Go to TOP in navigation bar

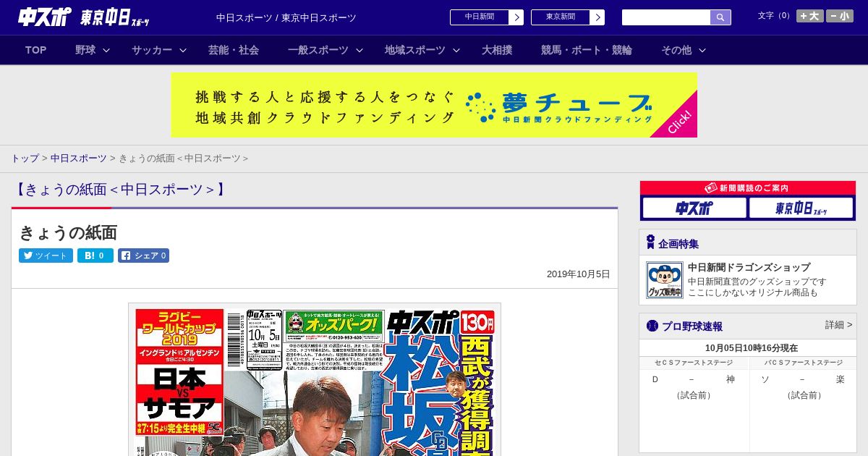(36, 50)
